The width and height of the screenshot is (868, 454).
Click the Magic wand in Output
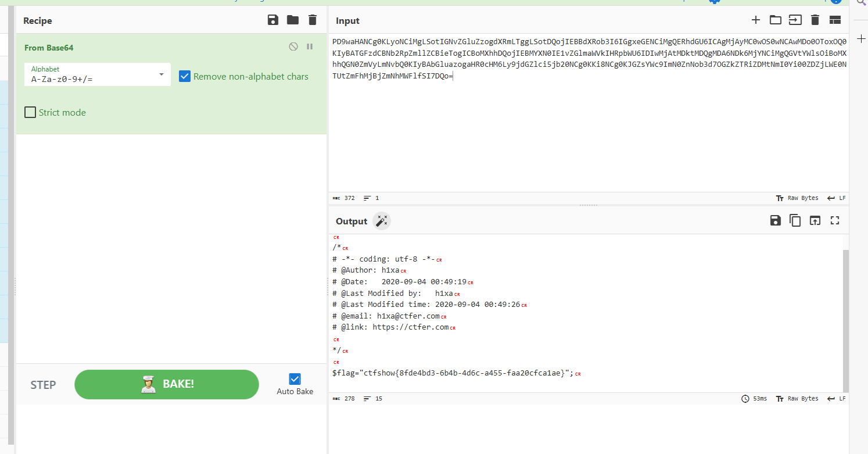(x=382, y=221)
